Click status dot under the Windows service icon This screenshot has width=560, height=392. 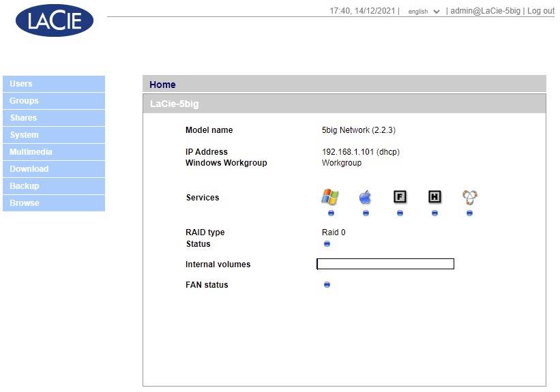(331, 213)
